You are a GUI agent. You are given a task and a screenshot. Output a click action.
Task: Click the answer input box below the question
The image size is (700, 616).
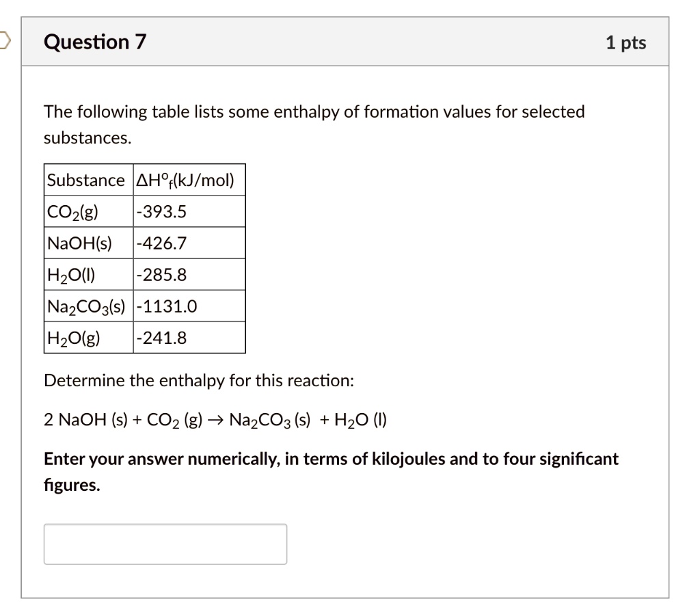tap(164, 544)
